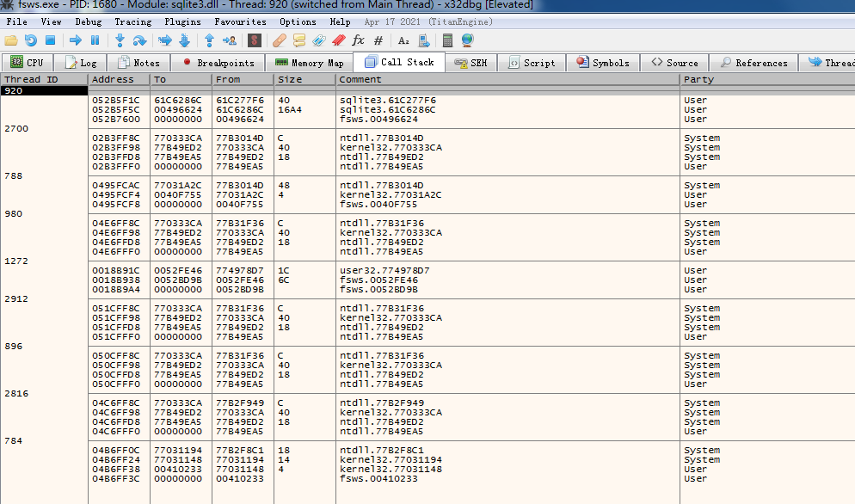
Task: Click the fx functions icon
Action: 358,40
